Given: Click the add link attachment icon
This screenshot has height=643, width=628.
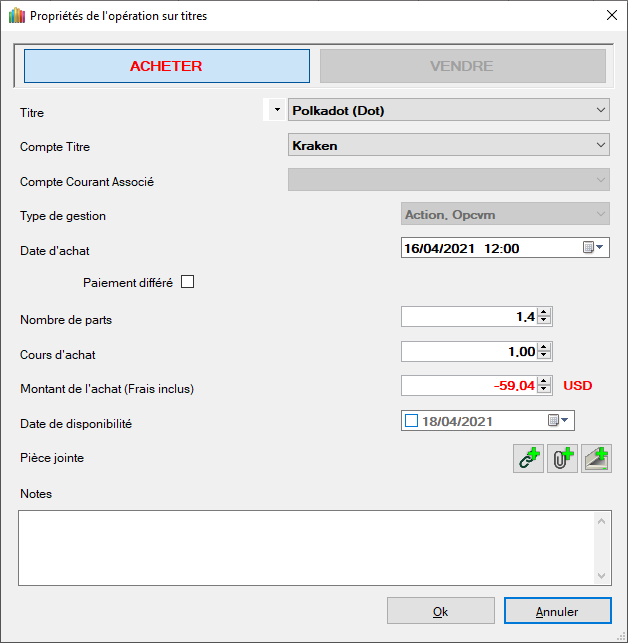Looking at the screenshot, I should (x=528, y=459).
